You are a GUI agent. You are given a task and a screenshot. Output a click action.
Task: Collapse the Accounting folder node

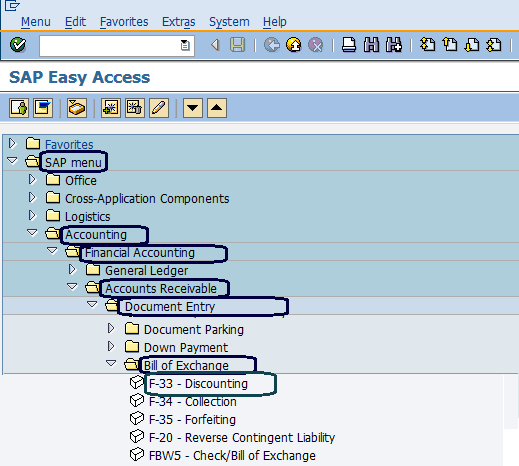pos(32,232)
